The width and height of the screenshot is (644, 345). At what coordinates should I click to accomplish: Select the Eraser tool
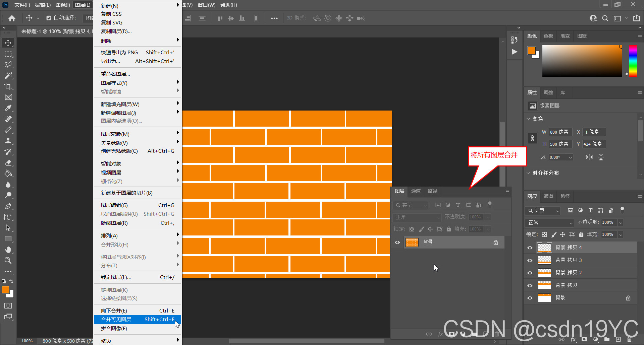pyautogui.click(x=8, y=163)
